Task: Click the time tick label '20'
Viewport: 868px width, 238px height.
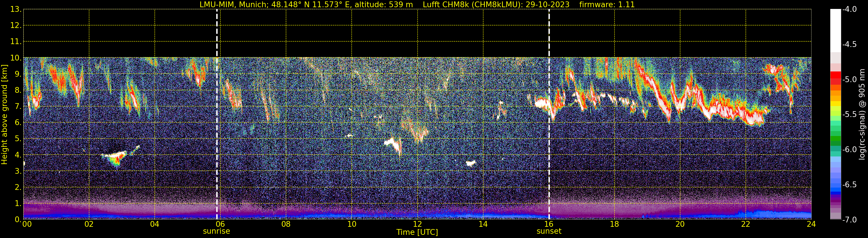Action: coord(680,224)
